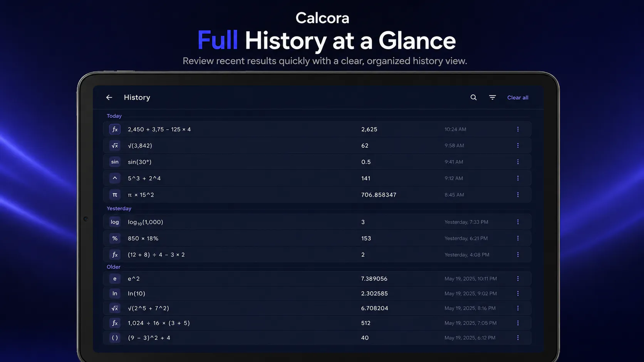Open options for π × 15^2 entry
Viewport: 644px width, 362px height.
click(518, 195)
